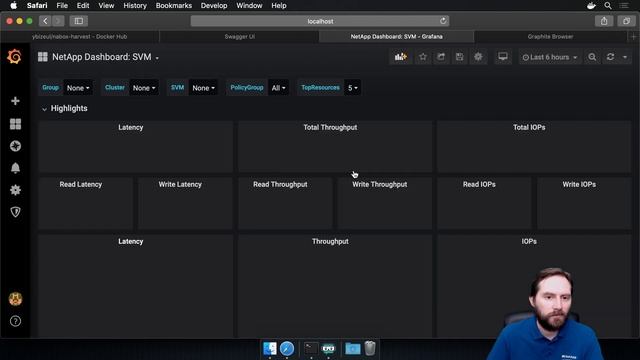Click the Write IOPs panel title

579,184
